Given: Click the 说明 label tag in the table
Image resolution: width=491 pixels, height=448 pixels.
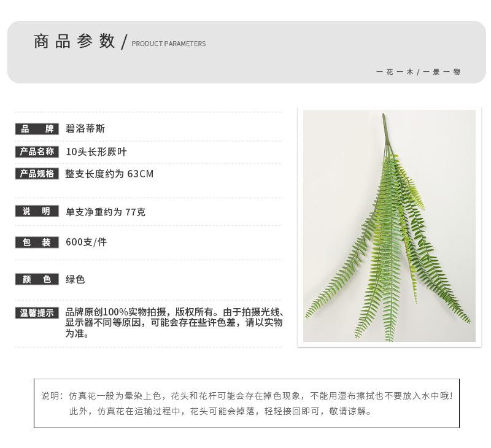Looking at the screenshot, I should [37, 211].
